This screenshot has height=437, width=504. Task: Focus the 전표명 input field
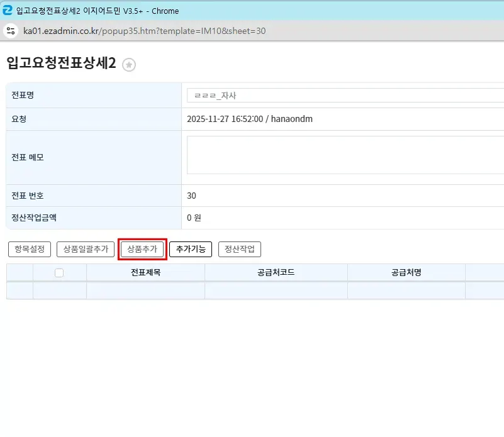point(345,96)
